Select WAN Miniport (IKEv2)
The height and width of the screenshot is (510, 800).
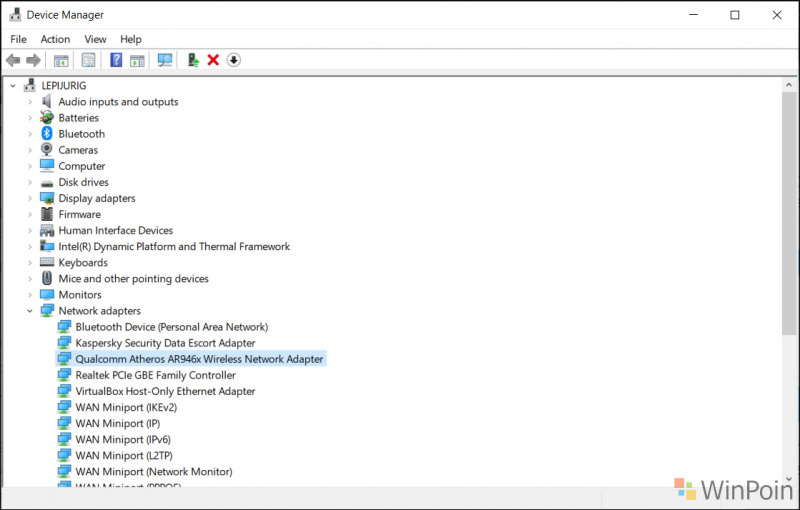coord(126,407)
